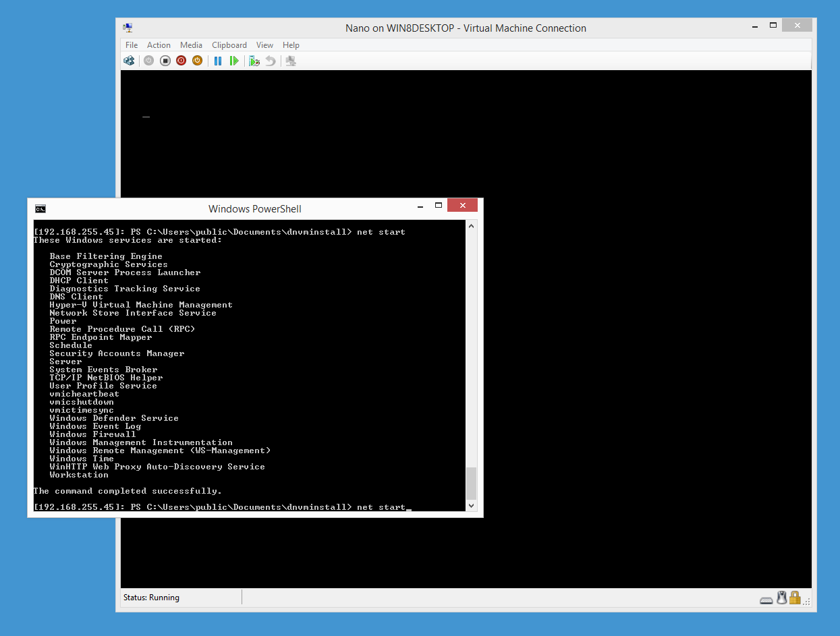Click 'RPC Endpoint Mapper' line
This screenshot has height=636, width=840.
101,337
